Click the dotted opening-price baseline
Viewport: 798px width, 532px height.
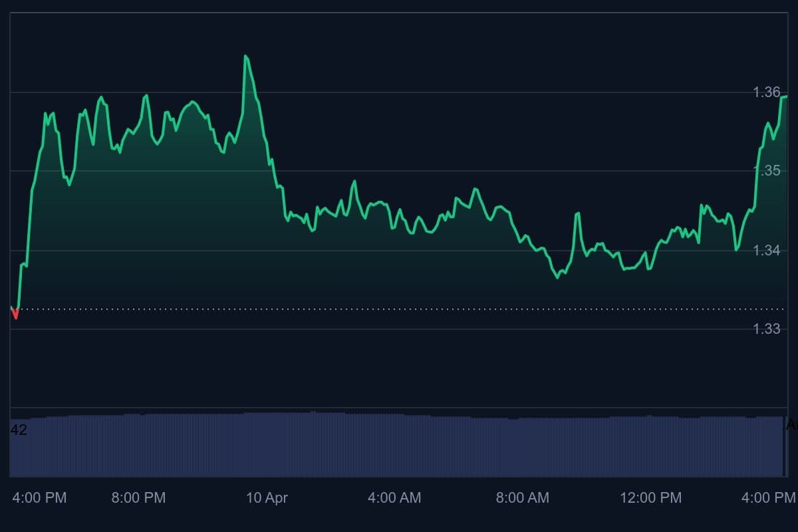click(399, 309)
